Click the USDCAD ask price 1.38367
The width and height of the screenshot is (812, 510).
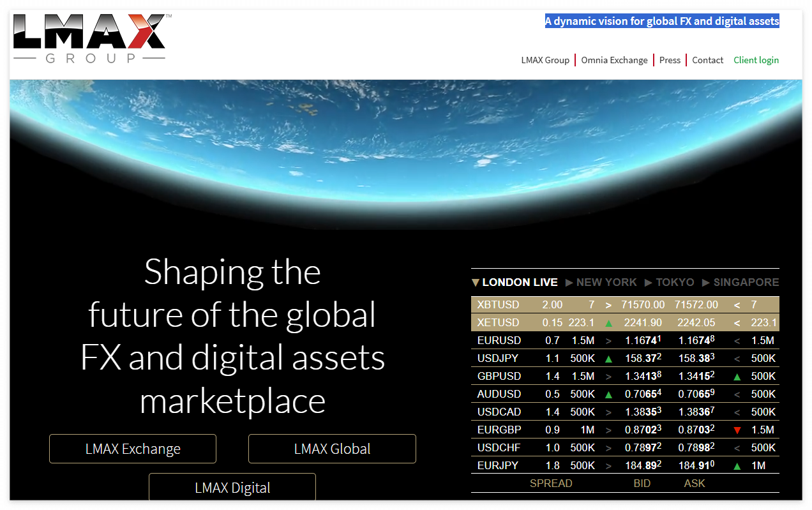point(696,412)
